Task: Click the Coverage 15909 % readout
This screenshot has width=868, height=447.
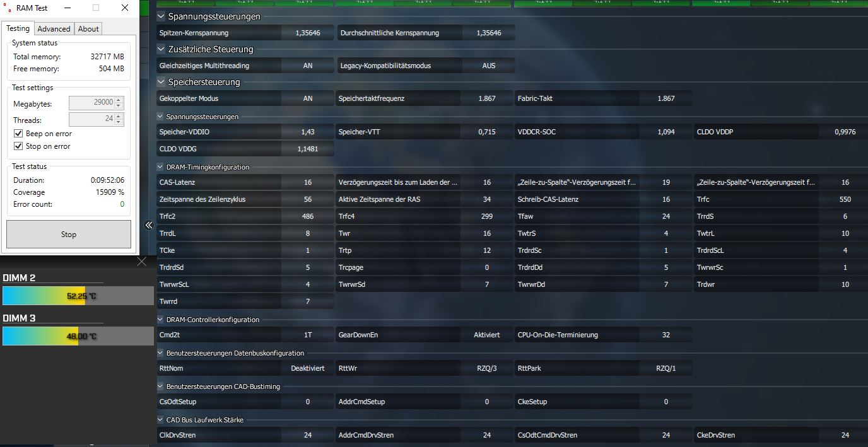Action: (110, 192)
